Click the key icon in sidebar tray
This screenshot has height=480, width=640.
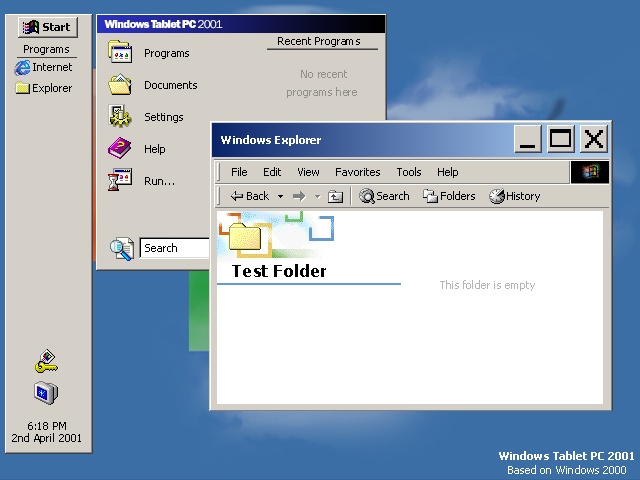47,361
